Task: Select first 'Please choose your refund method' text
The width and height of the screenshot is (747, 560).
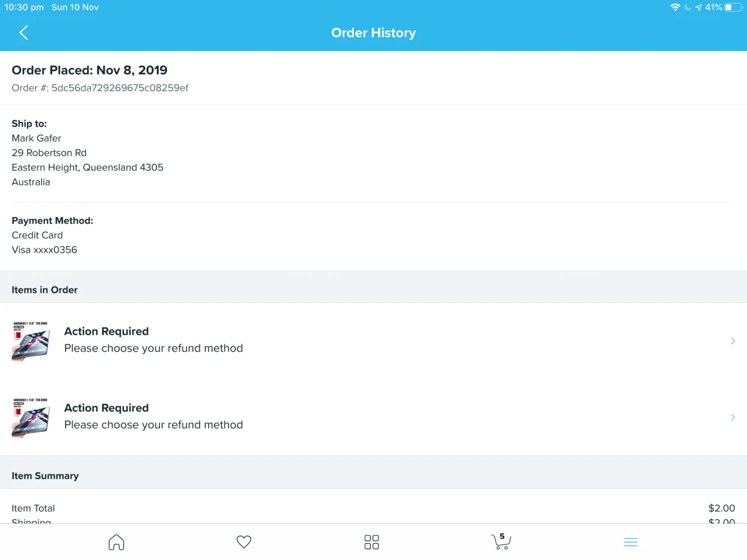Action: click(x=154, y=348)
